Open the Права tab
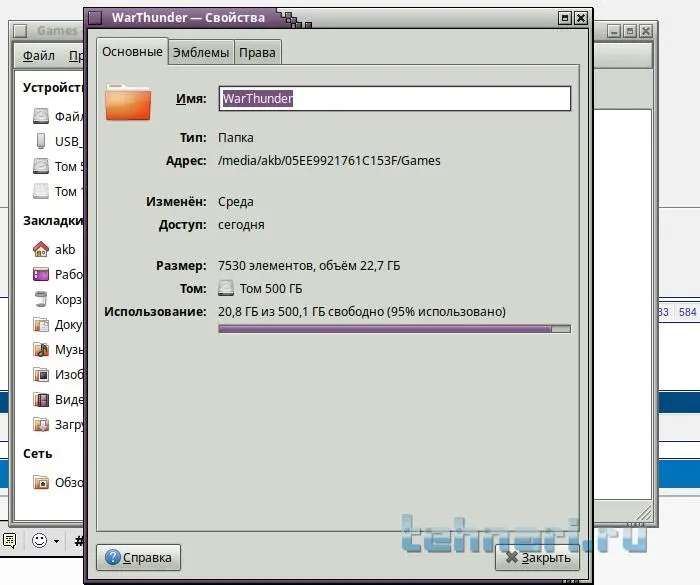The image size is (700, 585). click(257, 53)
